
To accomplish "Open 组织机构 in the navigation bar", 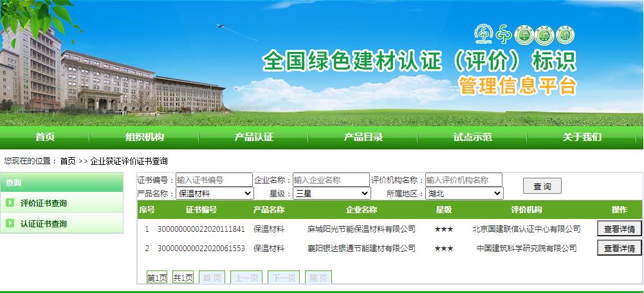I will [144, 137].
